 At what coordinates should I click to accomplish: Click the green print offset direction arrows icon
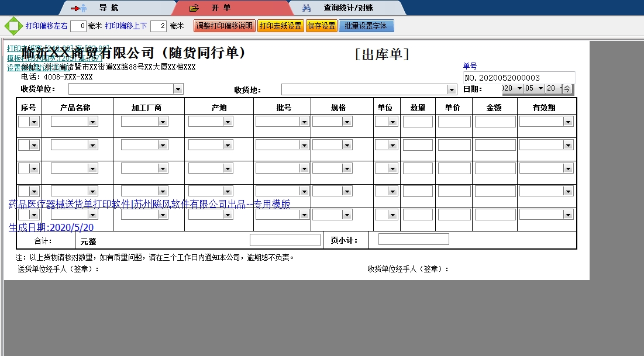12,26
